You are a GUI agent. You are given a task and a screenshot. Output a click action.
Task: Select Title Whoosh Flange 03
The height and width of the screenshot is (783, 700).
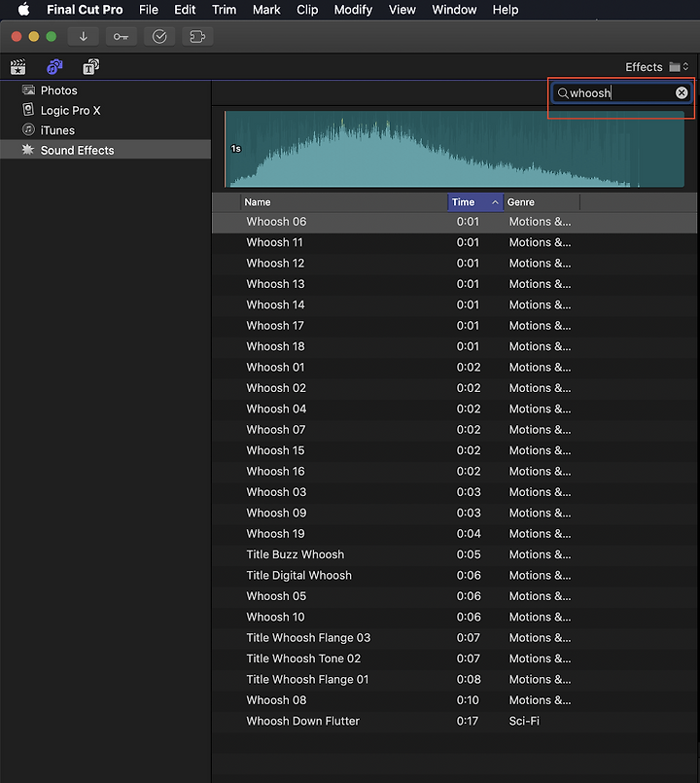point(454,638)
